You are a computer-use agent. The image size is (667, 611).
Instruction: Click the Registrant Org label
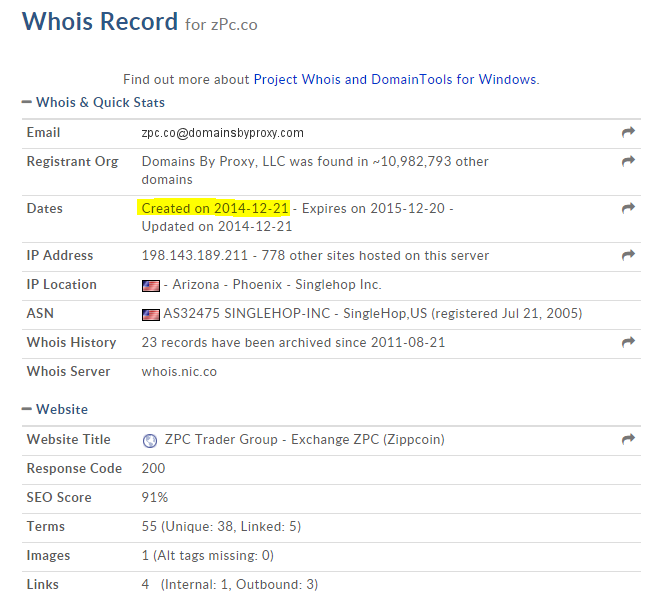(x=72, y=162)
